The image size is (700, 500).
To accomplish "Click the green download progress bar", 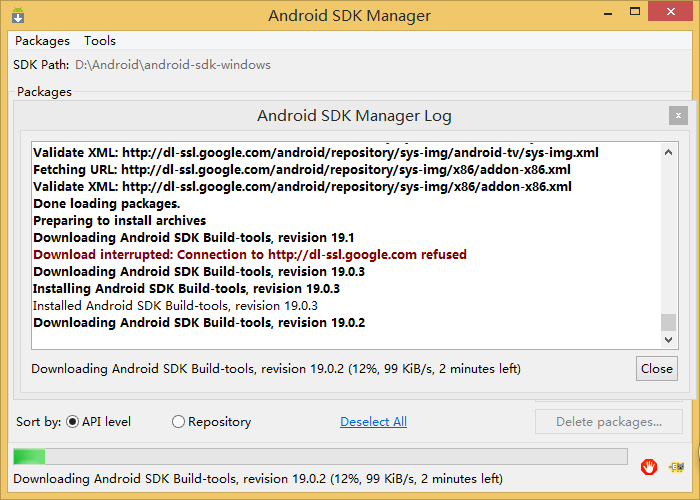I will (320, 457).
